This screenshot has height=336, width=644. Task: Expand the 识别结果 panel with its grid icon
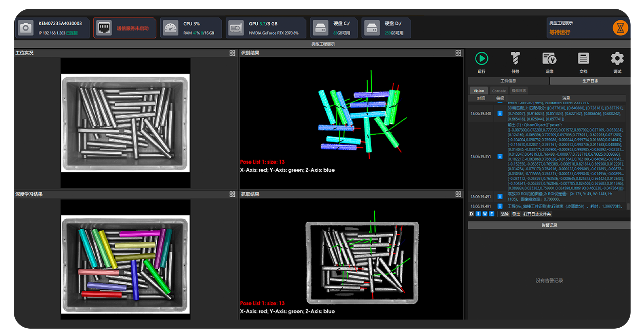click(458, 53)
